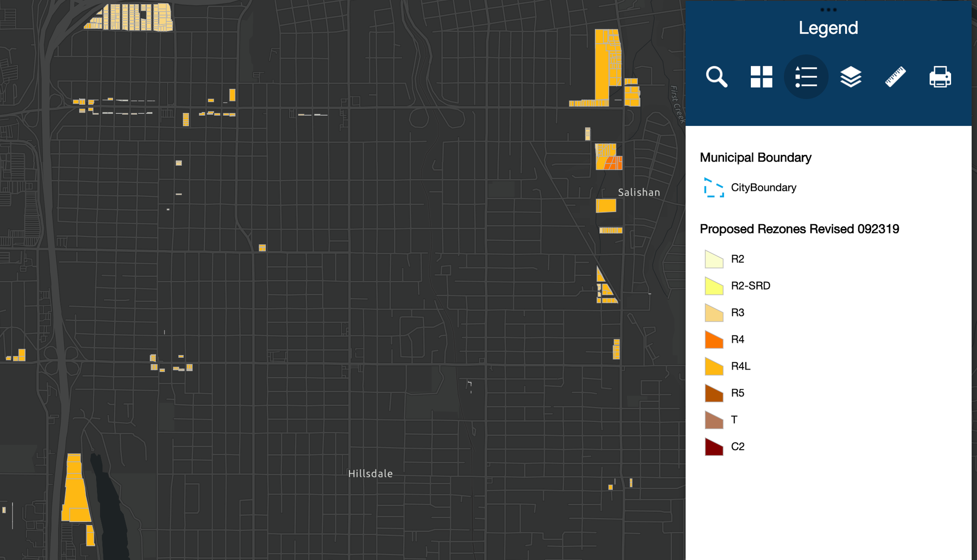The width and height of the screenshot is (977, 560).
Task: Click the Salishan map label
Action: (x=638, y=192)
